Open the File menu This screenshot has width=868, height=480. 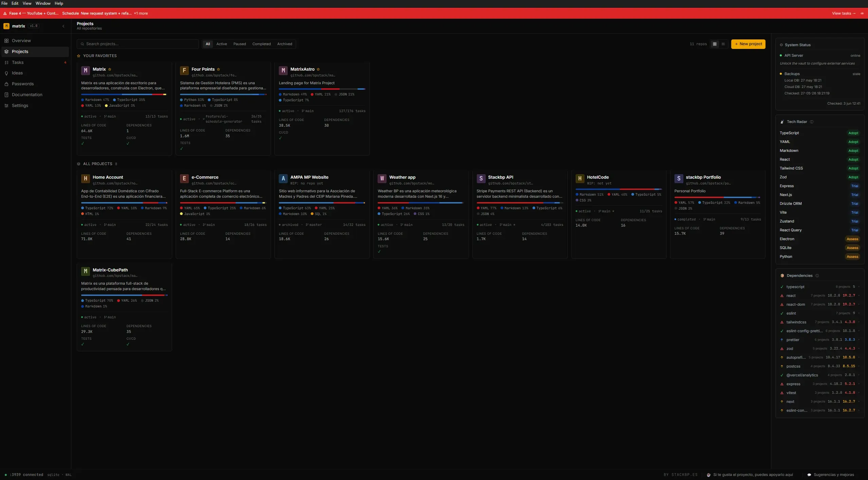(4, 3)
